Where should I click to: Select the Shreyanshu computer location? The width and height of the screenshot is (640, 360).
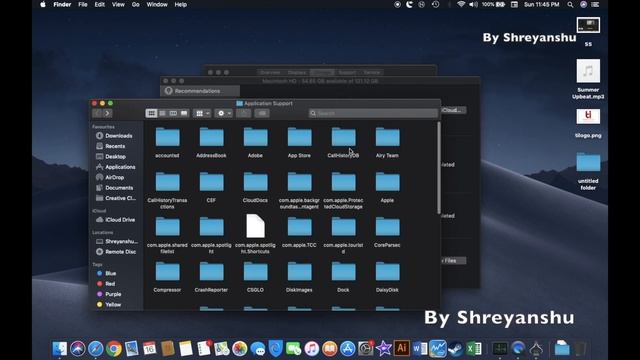117,241
